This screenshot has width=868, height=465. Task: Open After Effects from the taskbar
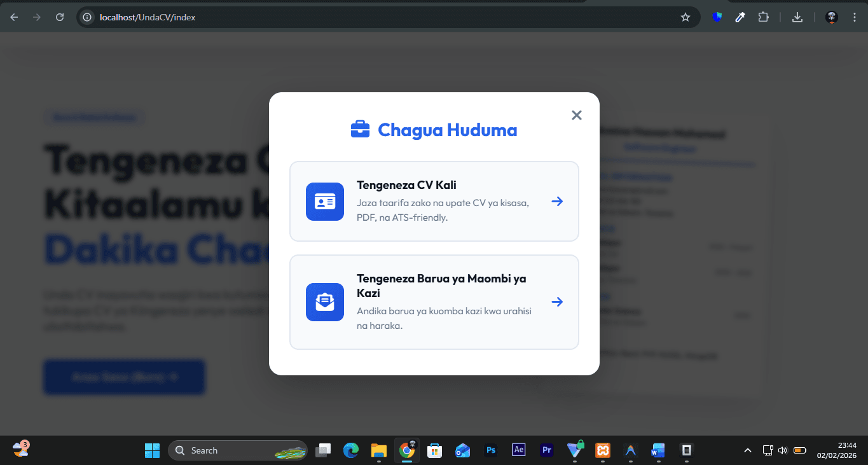pyautogui.click(x=518, y=450)
